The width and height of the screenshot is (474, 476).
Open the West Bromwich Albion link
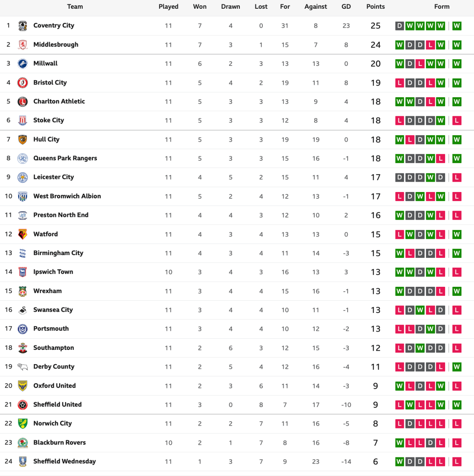(67, 196)
